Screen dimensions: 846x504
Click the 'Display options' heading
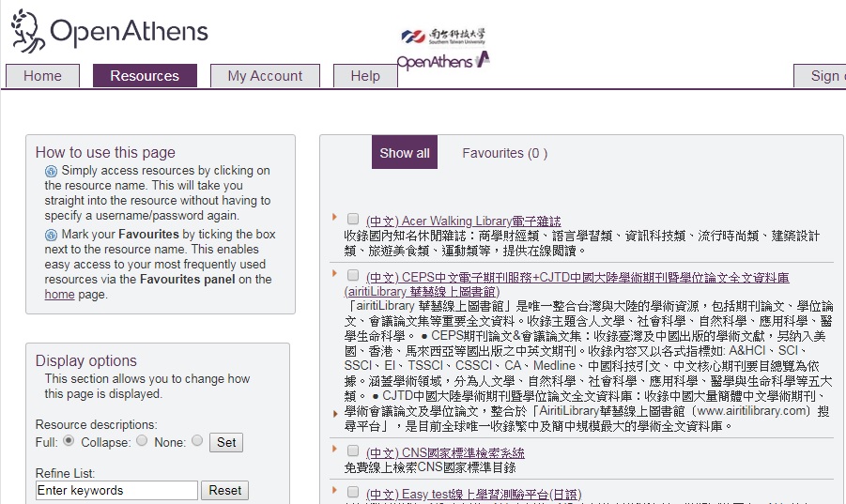(x=86, y=360)
